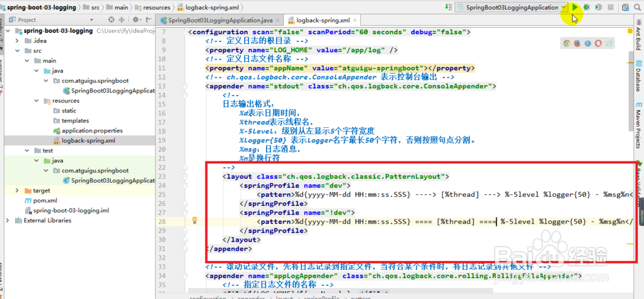Click spring-boot-03-logging breadcrumb in navigation bar
Image resolution: width=644 pixels, height=299 pixels.
(40, 7)
